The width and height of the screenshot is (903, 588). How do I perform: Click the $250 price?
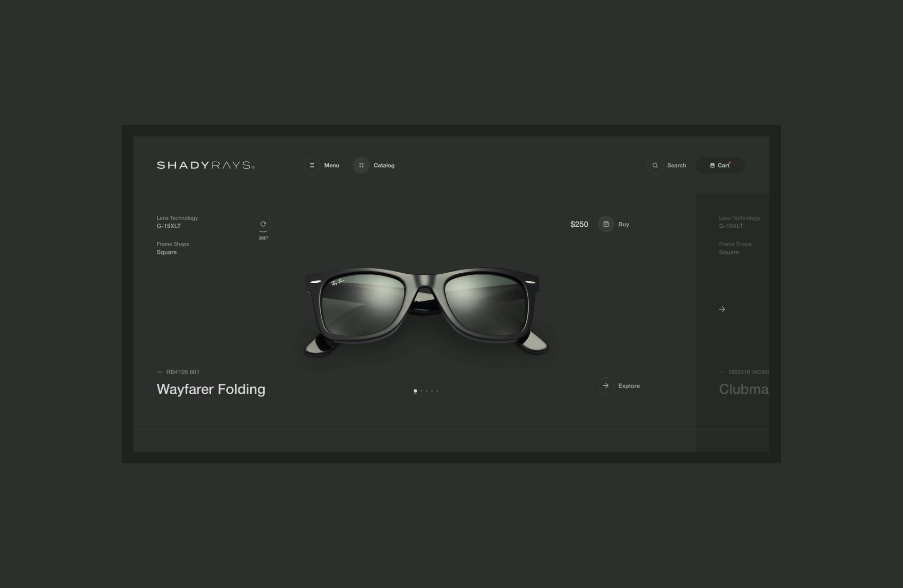(579, 224)
